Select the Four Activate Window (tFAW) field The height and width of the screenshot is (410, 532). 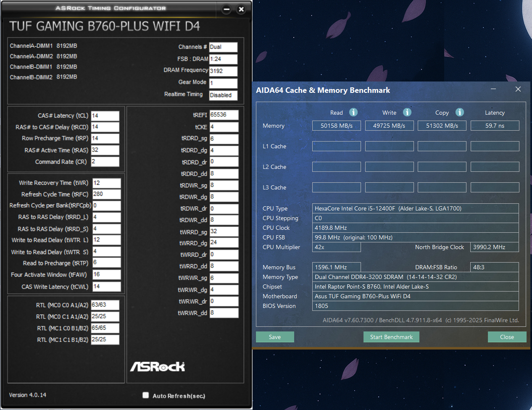(107, 275)
